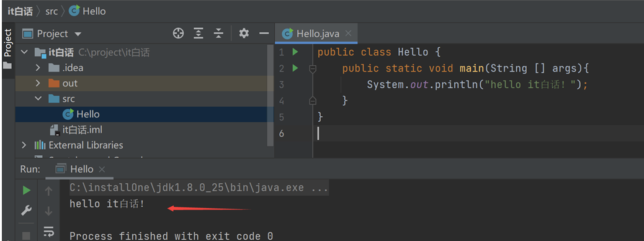Select the src folder row

coord(141,99)
